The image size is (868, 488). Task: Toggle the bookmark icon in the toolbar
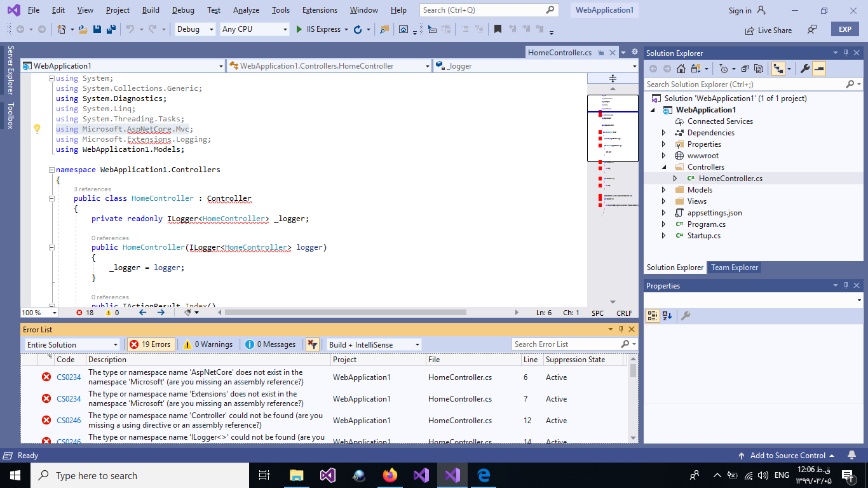[x=498, y=29]
